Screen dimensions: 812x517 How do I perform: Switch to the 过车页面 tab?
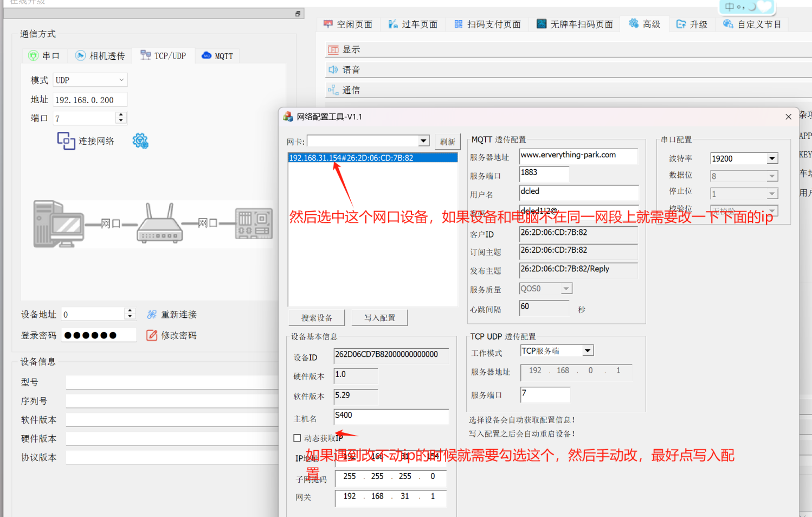pyautogui.click(x=414, y=24)
